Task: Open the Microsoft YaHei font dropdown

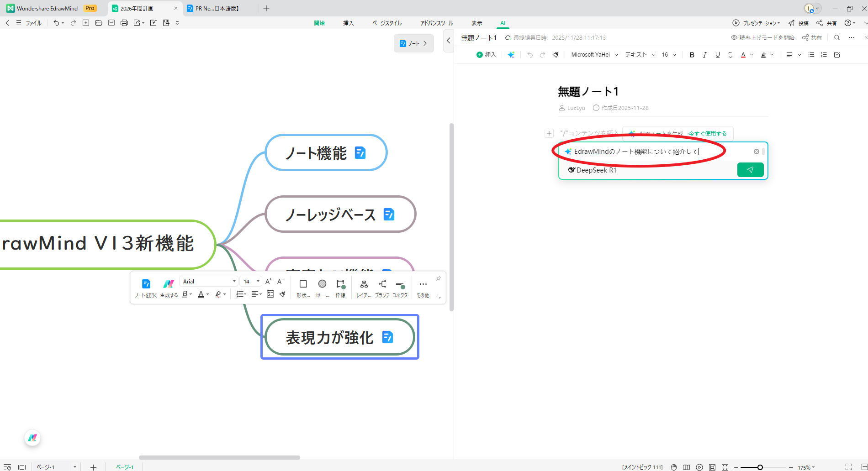Action: pos(593,54)
